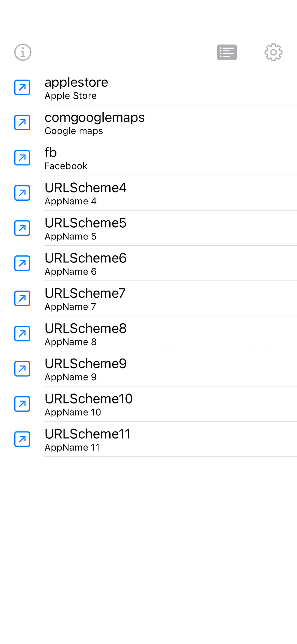Image resolution: width=297 pixels, height=644 pixels.
Task: Tap the open arrow icon beside URLScheme4
Action: pyautogui.click(x=22, y=193)
